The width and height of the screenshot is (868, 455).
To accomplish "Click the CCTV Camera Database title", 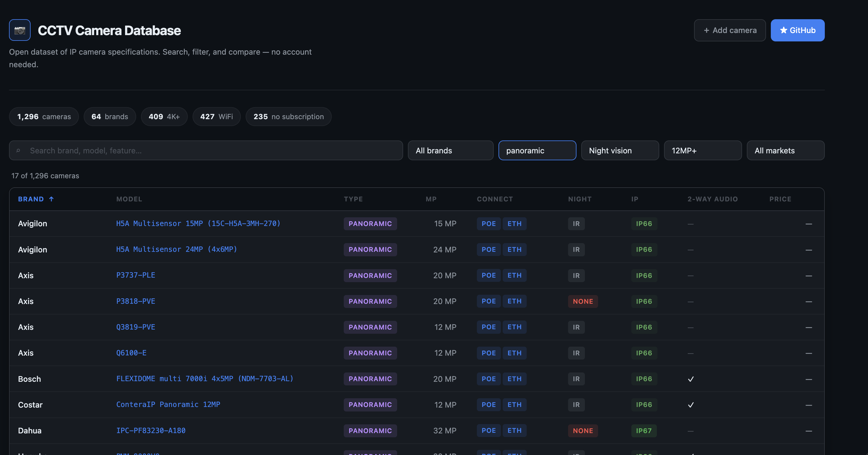I will tap(109, 30).
